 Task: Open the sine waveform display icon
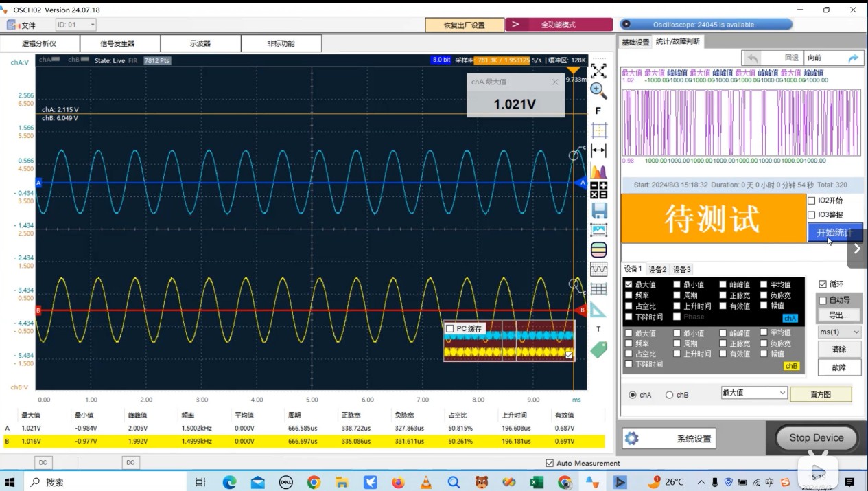(x=598, y=269)
